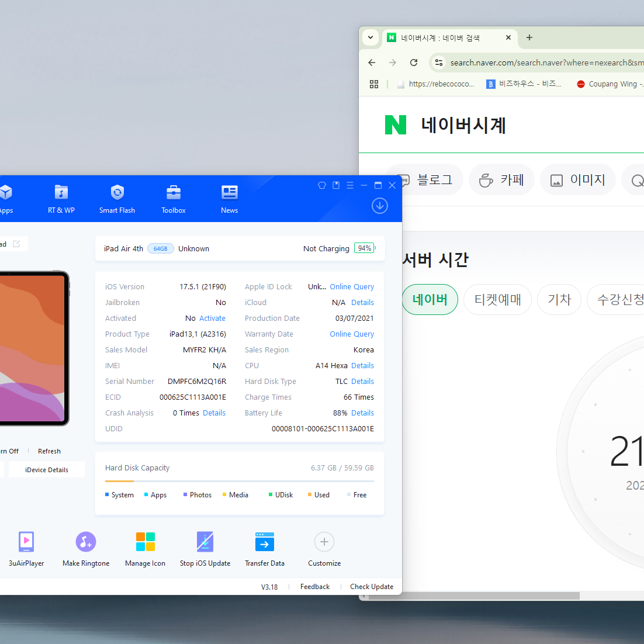Select 블로그 search tab in Naver
The image size is (644, 644).
[x=424, y=179]
